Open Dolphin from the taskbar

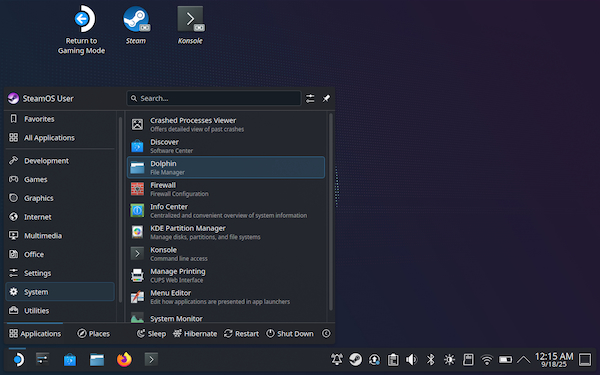97,360
